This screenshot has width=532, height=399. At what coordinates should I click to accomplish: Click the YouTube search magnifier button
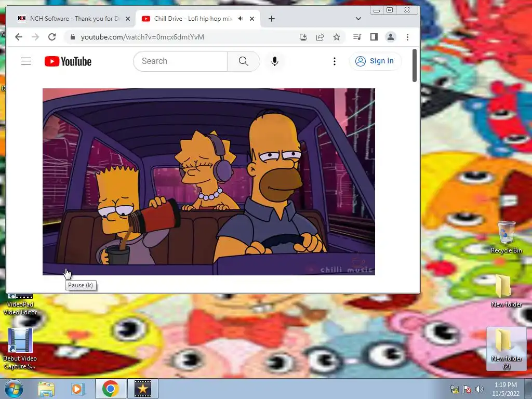pos(243,61)
